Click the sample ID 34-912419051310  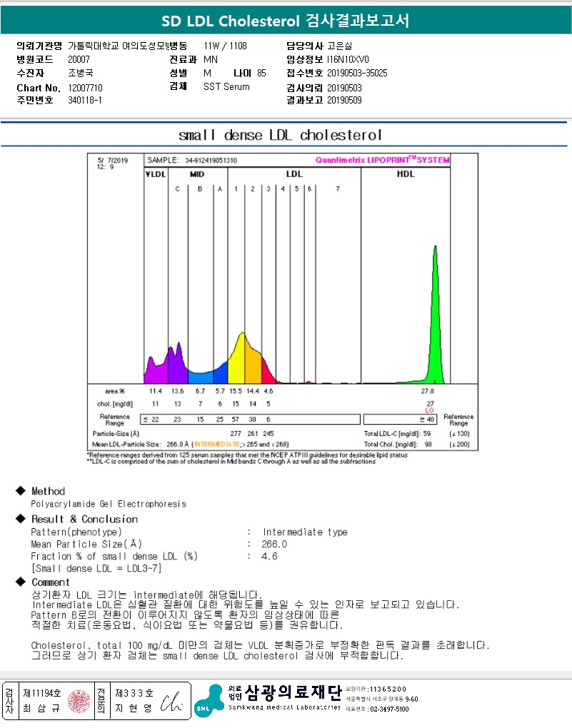tap(211, 161)
